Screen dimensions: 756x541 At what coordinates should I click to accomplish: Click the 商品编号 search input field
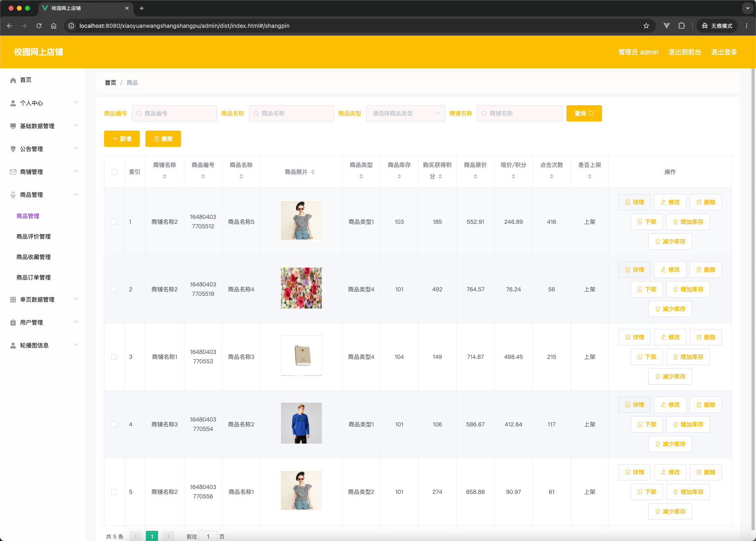(174, 113)
